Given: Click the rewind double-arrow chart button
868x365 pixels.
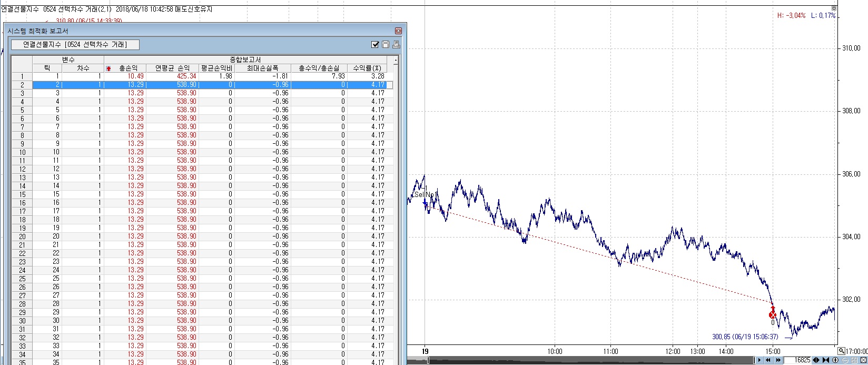Looking at the screenshot, I should coord(768,360).
